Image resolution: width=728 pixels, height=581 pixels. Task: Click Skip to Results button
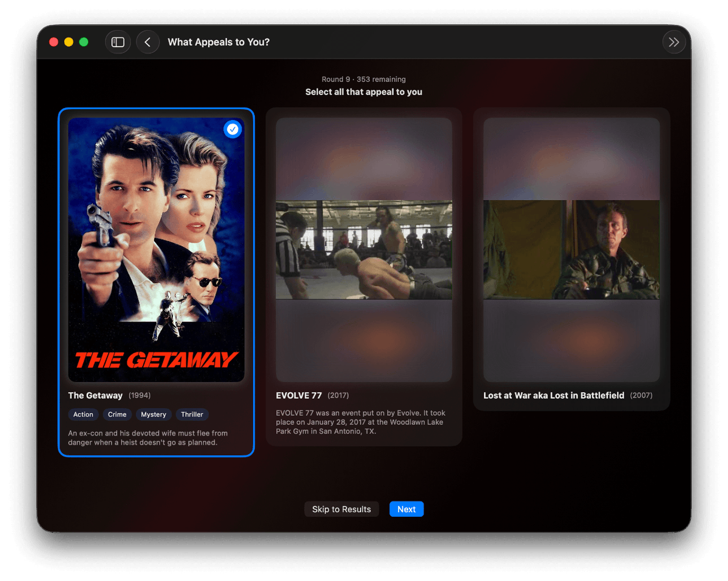tap(342, 509)
